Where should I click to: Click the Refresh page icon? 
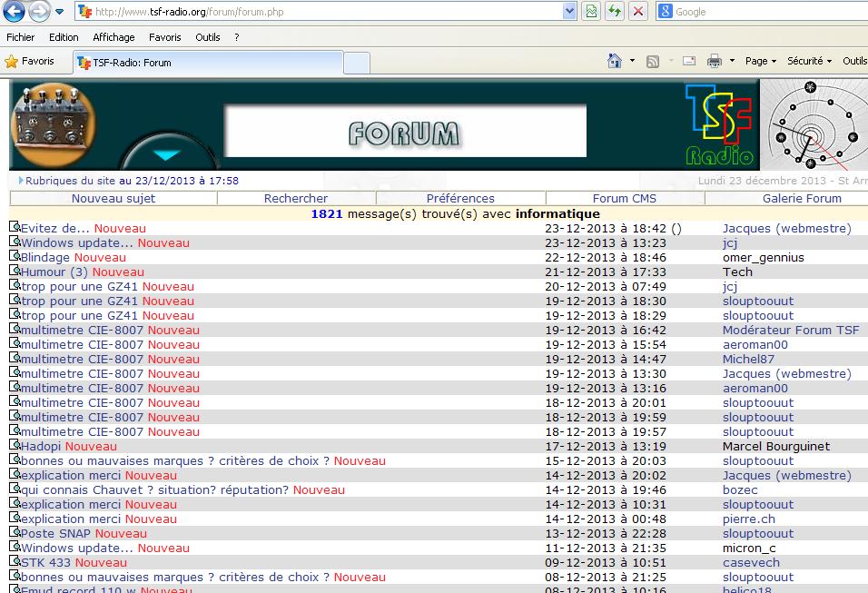coord(615,12)
